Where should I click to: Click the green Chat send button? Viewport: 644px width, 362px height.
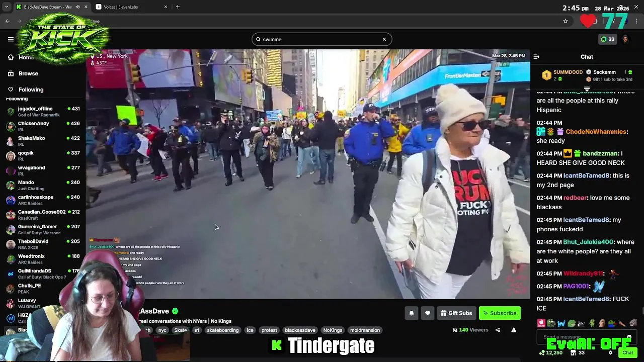pos(627,353)
